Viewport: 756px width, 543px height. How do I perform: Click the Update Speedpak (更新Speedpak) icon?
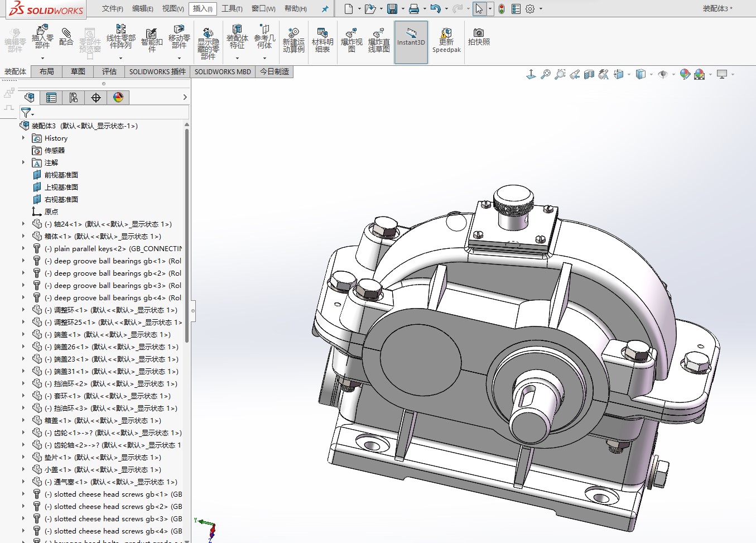click(x=446, y=40)
